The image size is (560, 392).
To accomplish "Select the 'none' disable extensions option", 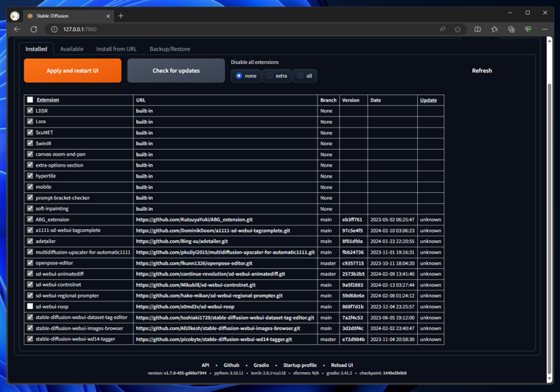I will pyautogui.click(x=246, y=76).
